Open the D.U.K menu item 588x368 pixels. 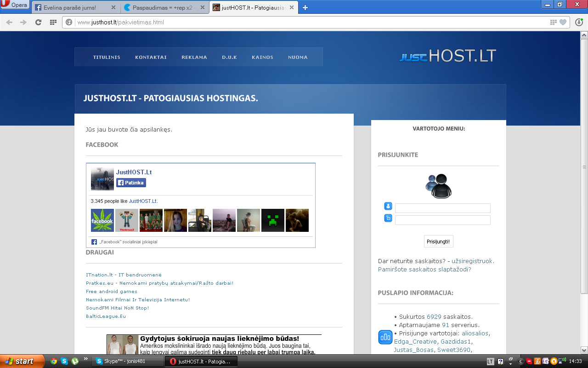pos(230,57)
